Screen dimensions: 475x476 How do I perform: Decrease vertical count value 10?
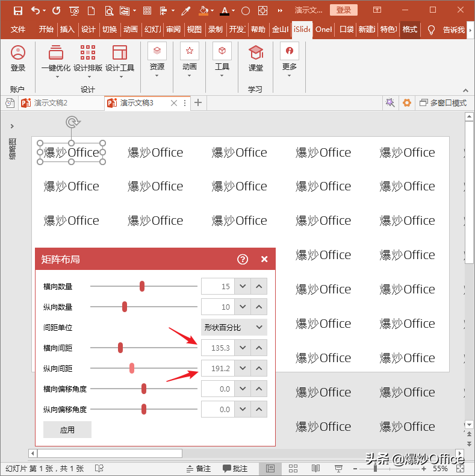[243, 307]
